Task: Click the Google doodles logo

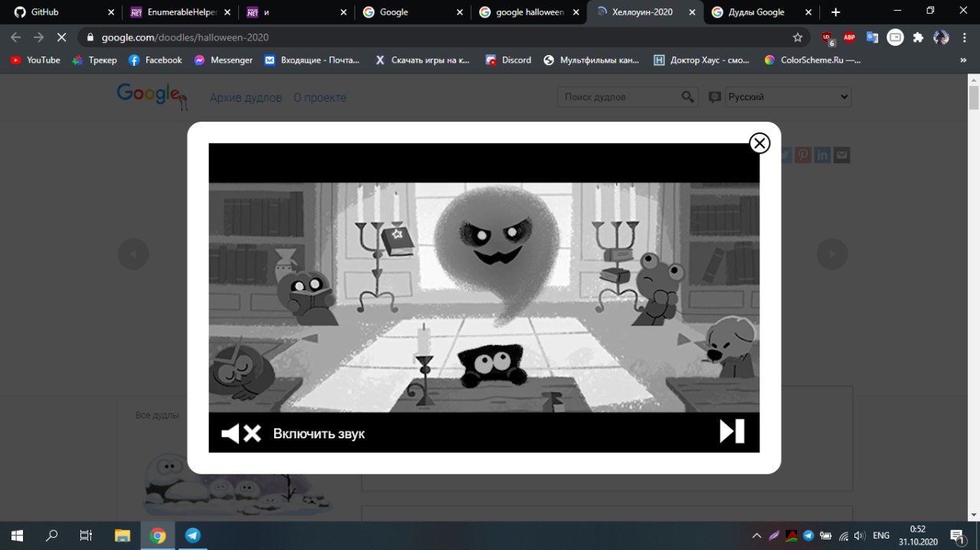Action: click(152, 96)
